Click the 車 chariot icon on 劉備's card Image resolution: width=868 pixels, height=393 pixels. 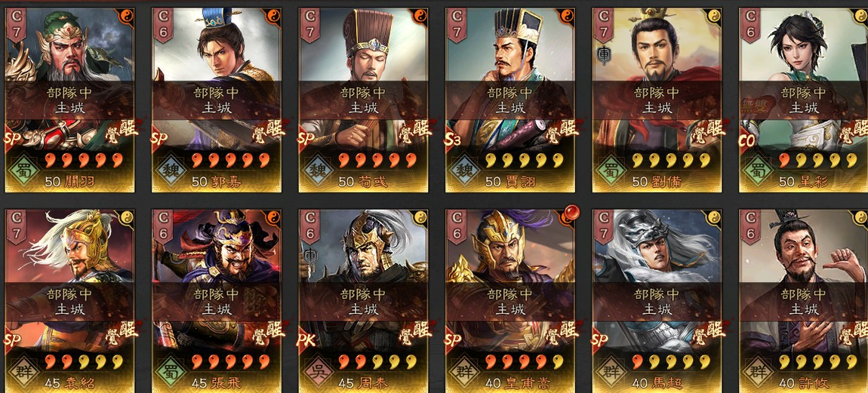[604, 57]
